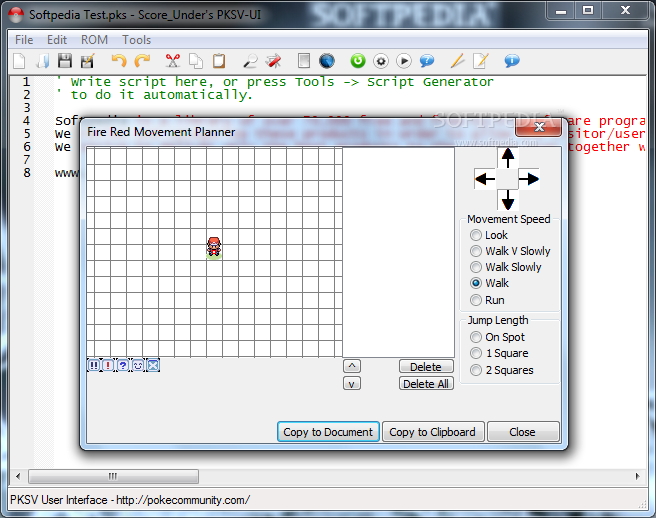Select 1 Square jump length
656x518 pixels.
[x=499, y=353]
